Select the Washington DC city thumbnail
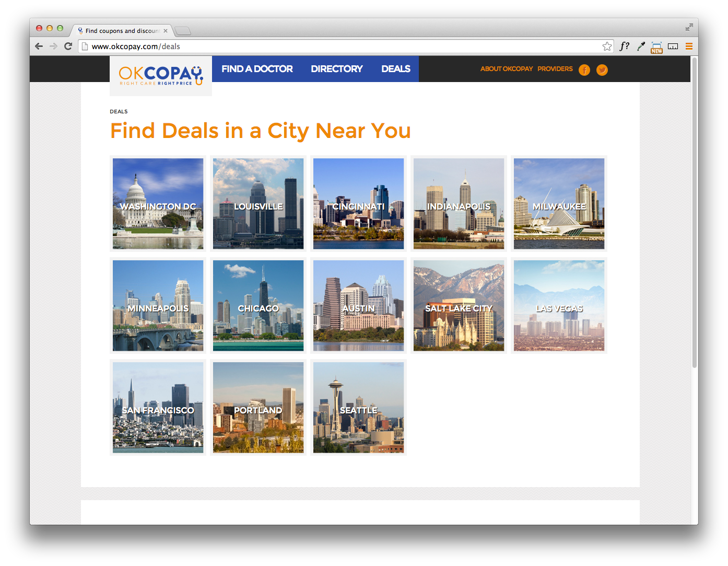 (158, 203)
